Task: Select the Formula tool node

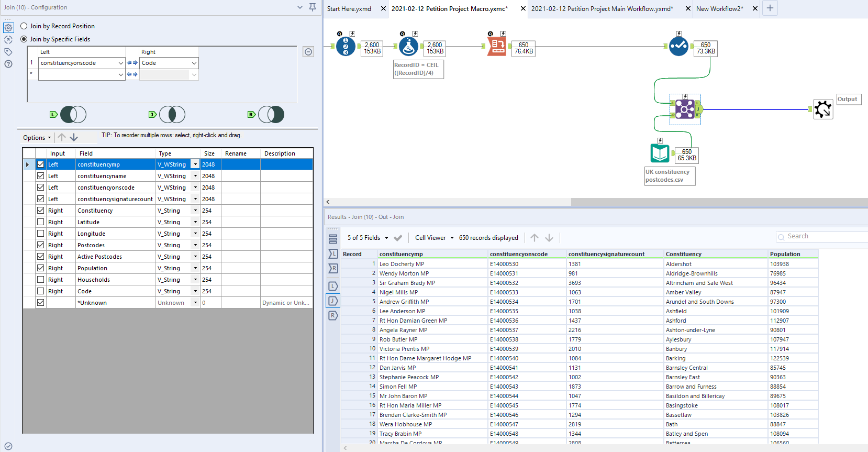Action: click(408, 47)
